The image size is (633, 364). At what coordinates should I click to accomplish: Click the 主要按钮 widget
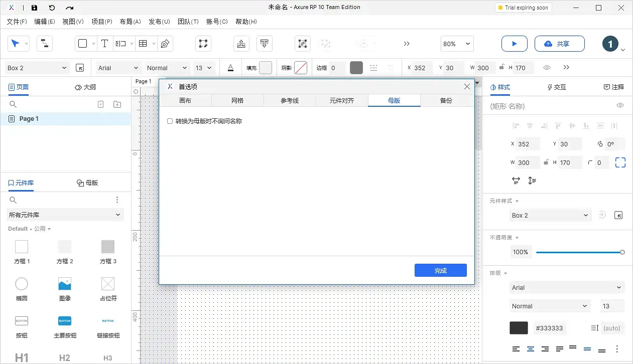(65, 326)
